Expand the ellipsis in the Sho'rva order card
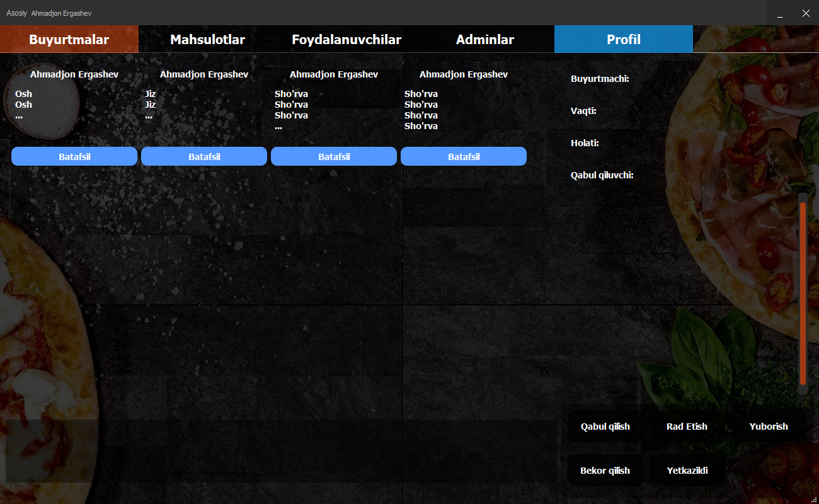This screenshot has width=819, height=504. click(x=278, y=127)
